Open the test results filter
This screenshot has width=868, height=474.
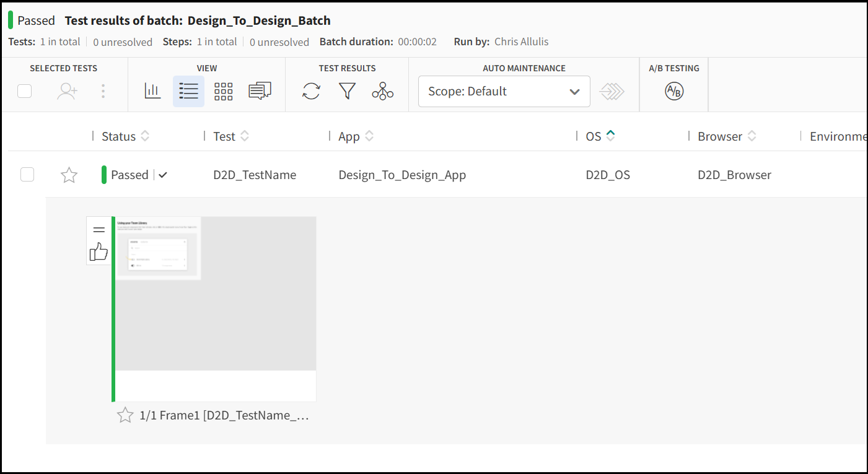[346, 91]
